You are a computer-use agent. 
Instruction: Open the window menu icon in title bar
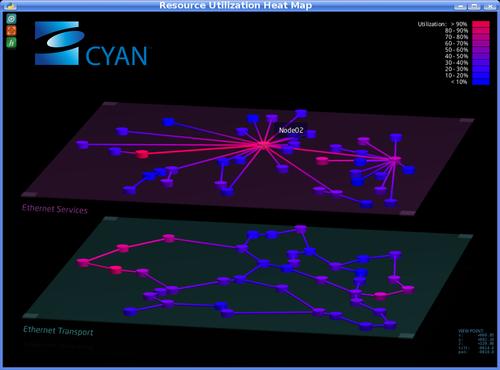[11, 6]
